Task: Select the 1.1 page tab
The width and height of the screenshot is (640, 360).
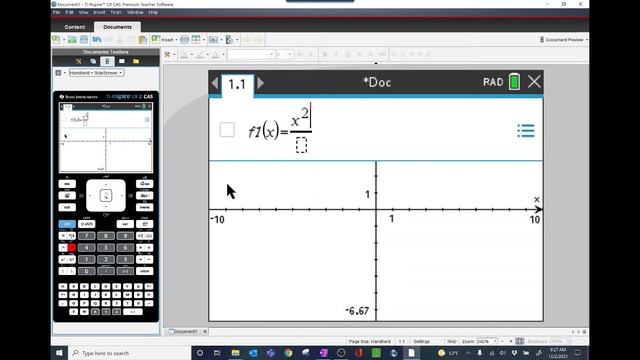Action: [238, 85]
